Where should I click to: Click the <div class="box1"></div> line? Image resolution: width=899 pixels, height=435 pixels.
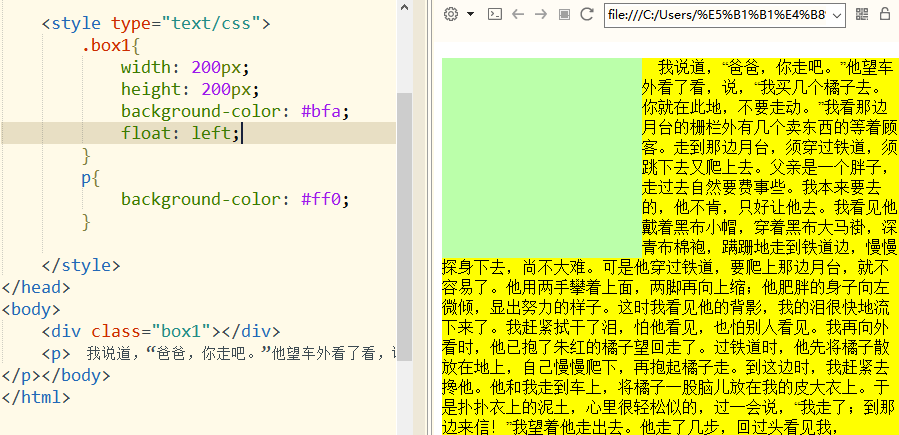click(x=161, y=331)
